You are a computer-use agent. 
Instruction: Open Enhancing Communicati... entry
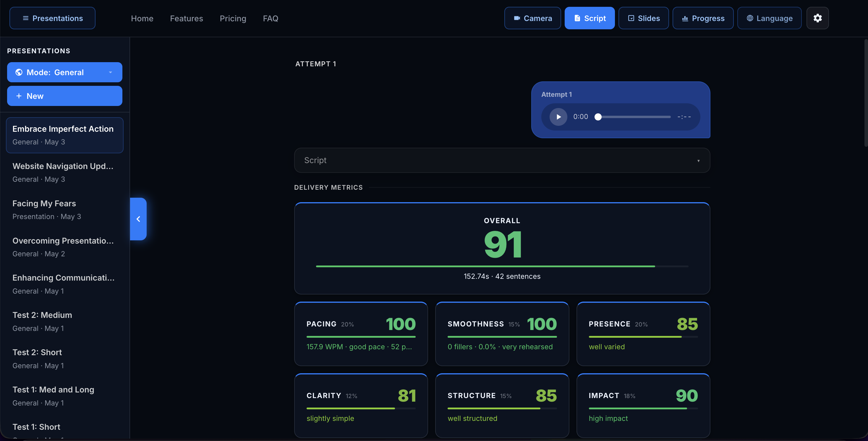(x=65, y=284)
